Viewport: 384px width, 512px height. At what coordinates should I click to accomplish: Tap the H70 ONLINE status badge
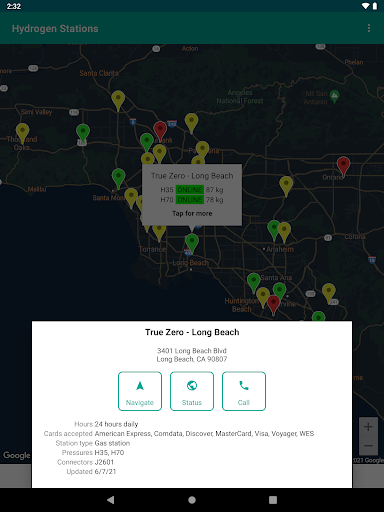point(190,200)
